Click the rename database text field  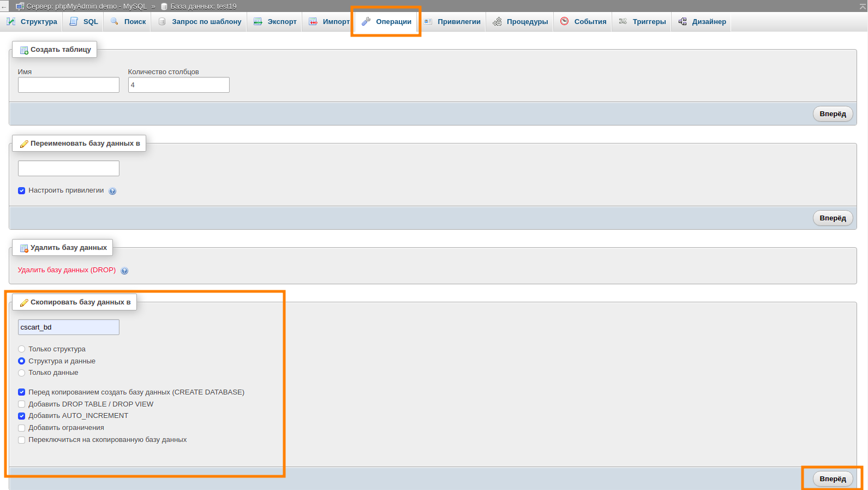pos(69,169)
